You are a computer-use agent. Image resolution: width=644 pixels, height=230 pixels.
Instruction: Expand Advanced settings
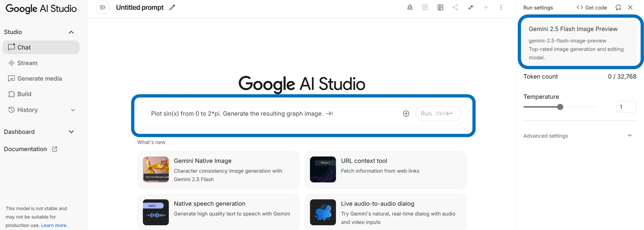click(629, 136)
